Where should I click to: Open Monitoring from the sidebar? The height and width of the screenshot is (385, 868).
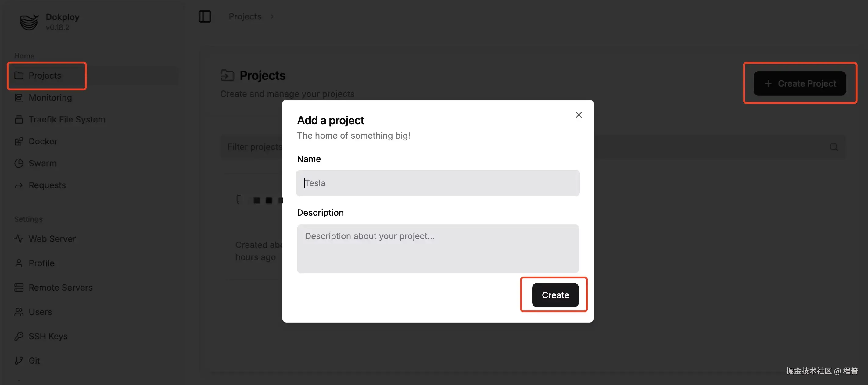coord(50,97)
